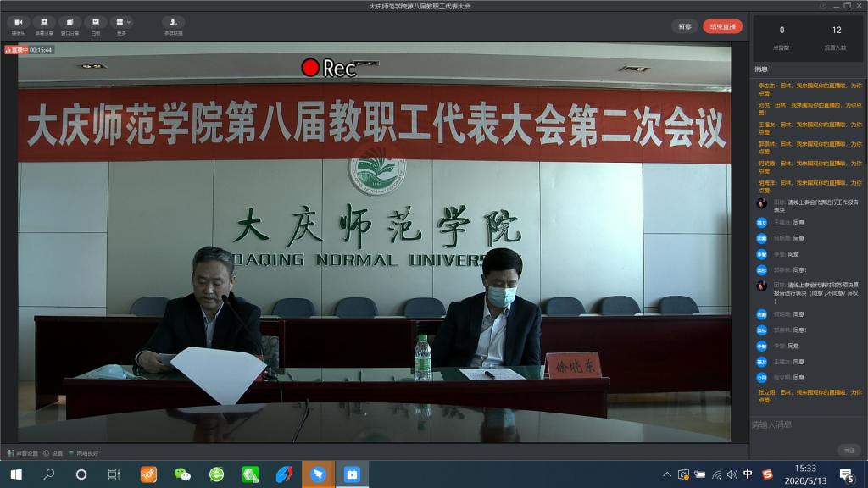Click the help icon in title bar
Screen dimensions: 868x488
pyautogui.click(x=823, y=6)
